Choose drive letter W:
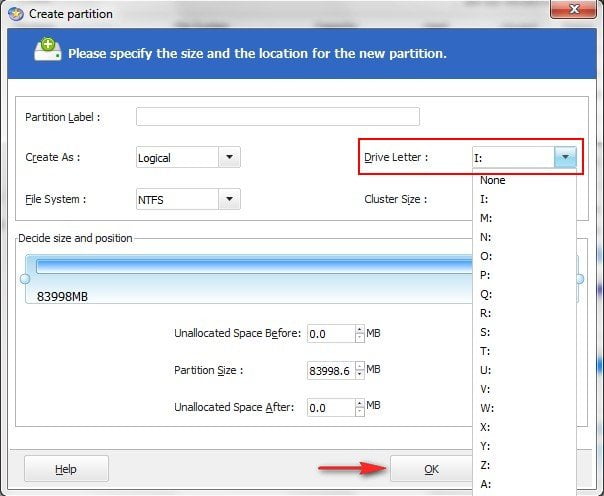This screenshot has height=496, width=604. 487,407
